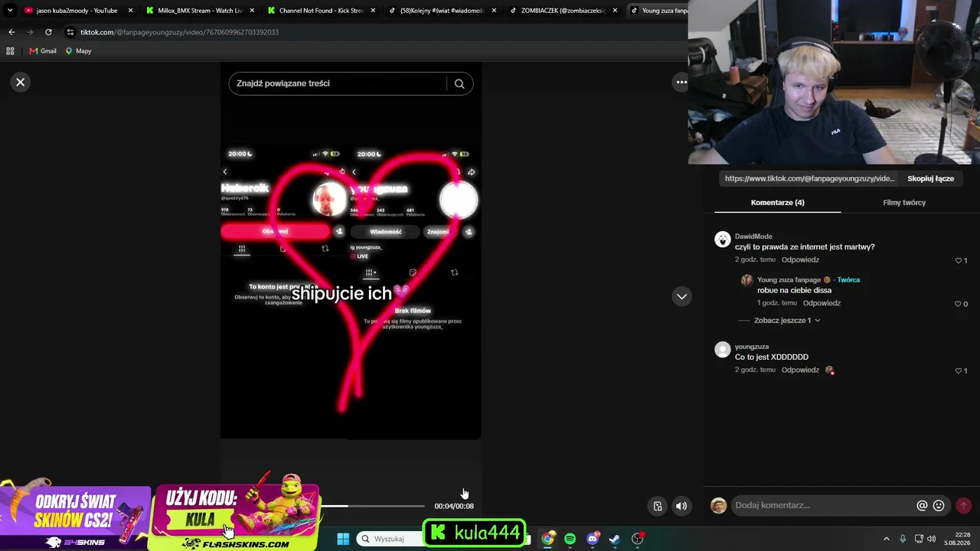Open the Millox_BMX Stream Kick tab

(x=194, y=11)
